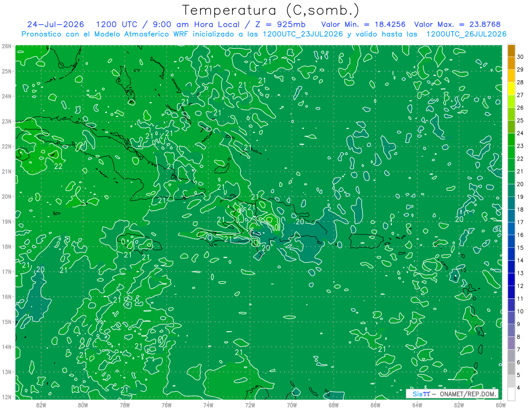Click 'Valor Max. = 23.8768' text

point(458,24)
